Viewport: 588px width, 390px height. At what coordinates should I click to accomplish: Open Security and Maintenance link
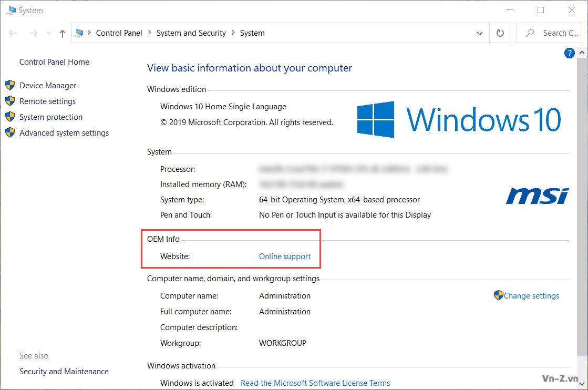[x=64, y=371]
